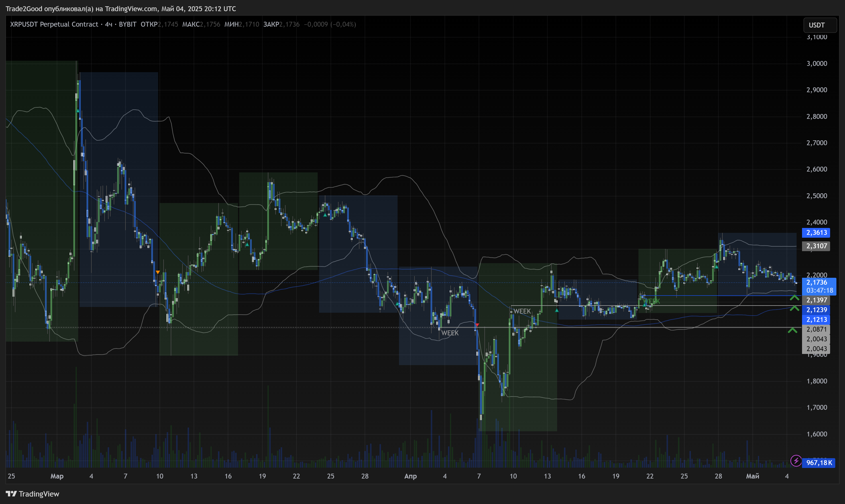
Task: Click the 2,3613 blue price label
Action: coord(816,233)
